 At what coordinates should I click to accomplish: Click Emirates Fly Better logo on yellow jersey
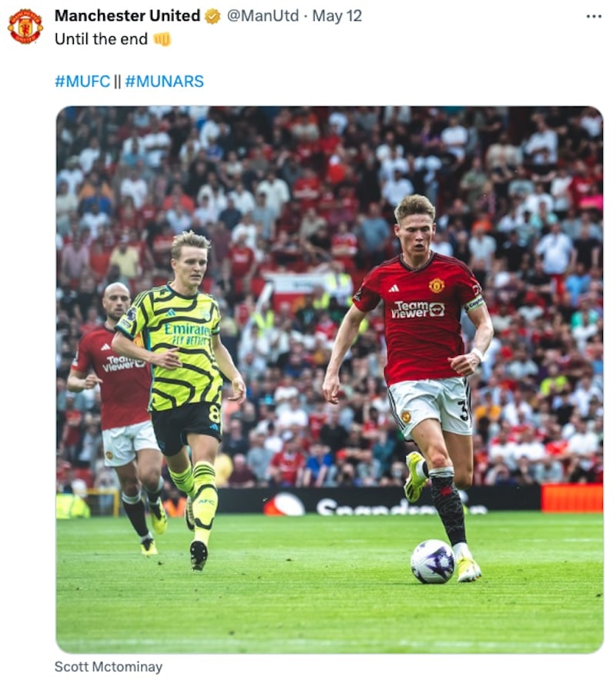(187, 334)
